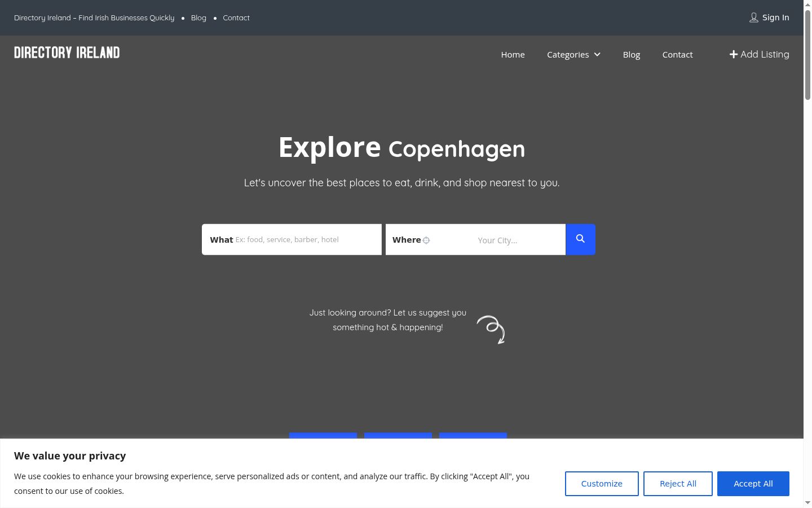812x508 pixels.
Task: Click the 'Just looking around?' suggestion text
Action: click(388, 320)
